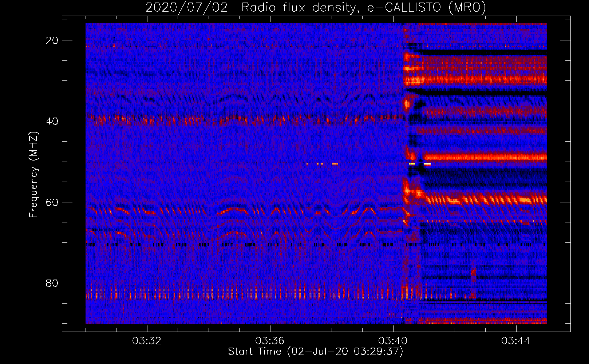Click the 03:36 time tick label

[270, 341]
